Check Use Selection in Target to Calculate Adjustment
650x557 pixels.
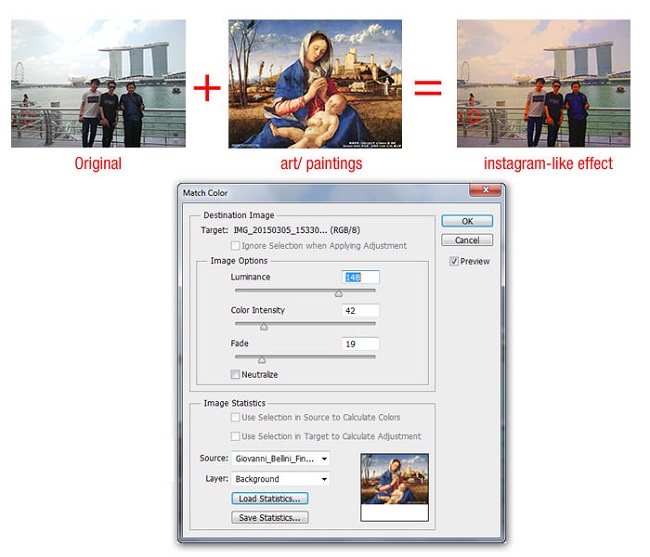(236, 436)
